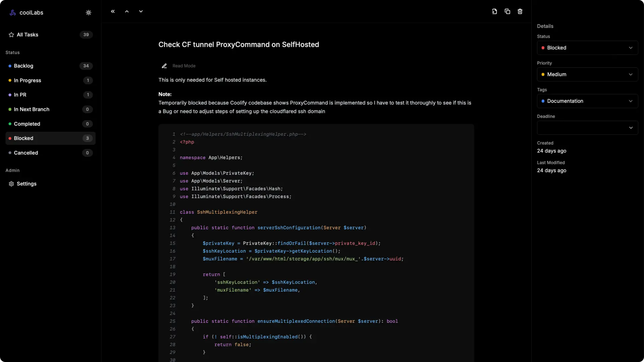Click the coolLabs logo icon

click(x=13, y=13)
